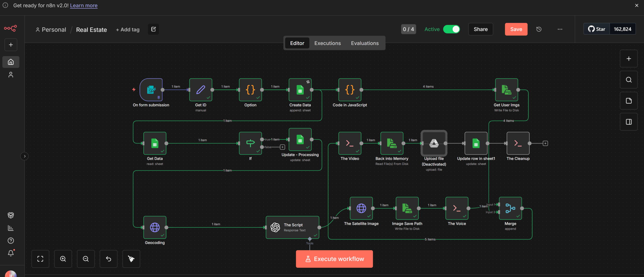Switch the workflow Active toggle off
This screenshot has height=277, width=644.
click(x=452, y=29)
